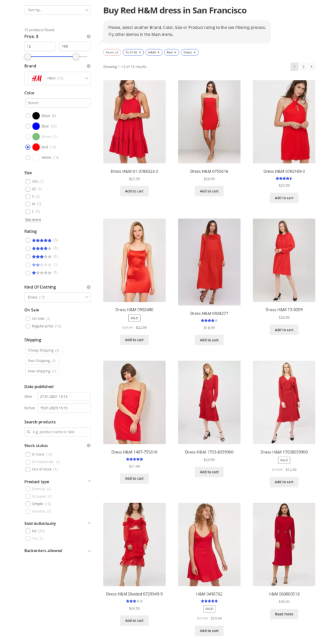Open the H&M Brand dropdown
Image resolution: width=336 pixels, height=644 pixels.
(x=57, y=78)
